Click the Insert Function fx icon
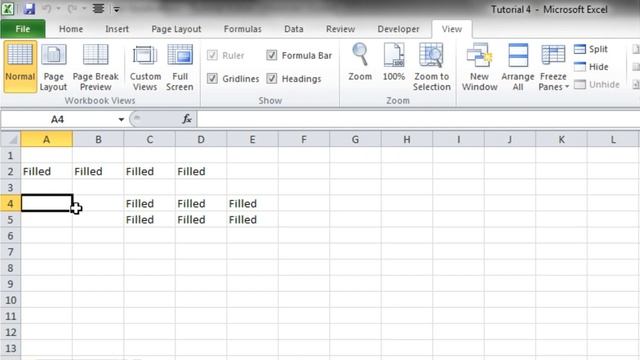 point(187,119)
